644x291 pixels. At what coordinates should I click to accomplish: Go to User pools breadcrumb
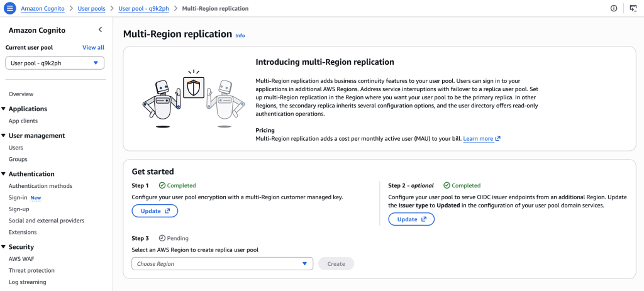[91, 8]
